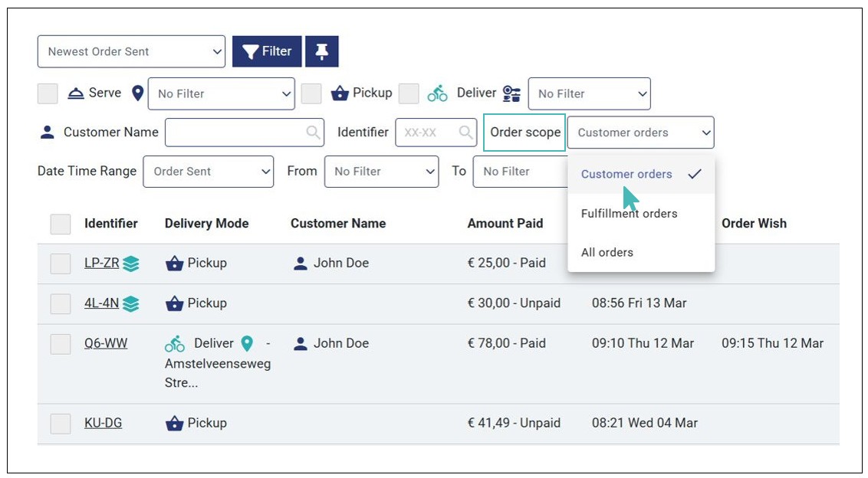The image size is (868, 478).
Task: Click the Pickup basket icon in filters
Action: [340, 93]
